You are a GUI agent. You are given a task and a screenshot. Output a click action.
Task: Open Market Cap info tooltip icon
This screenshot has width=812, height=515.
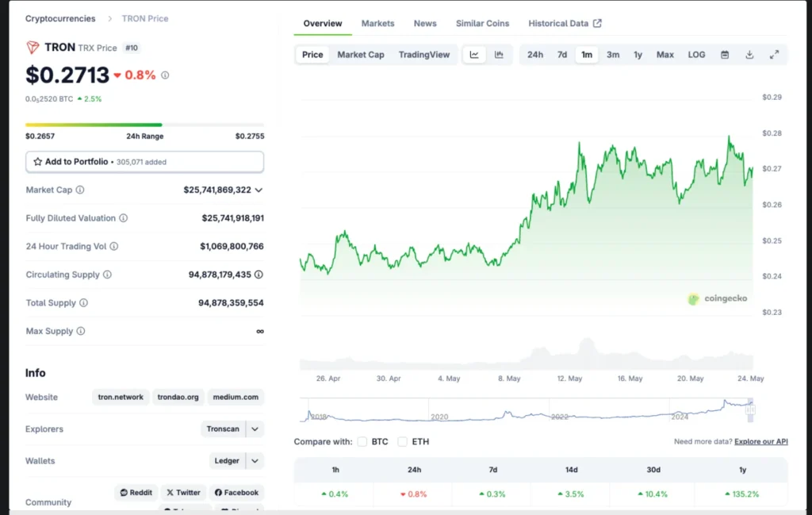tap(80, 190)
